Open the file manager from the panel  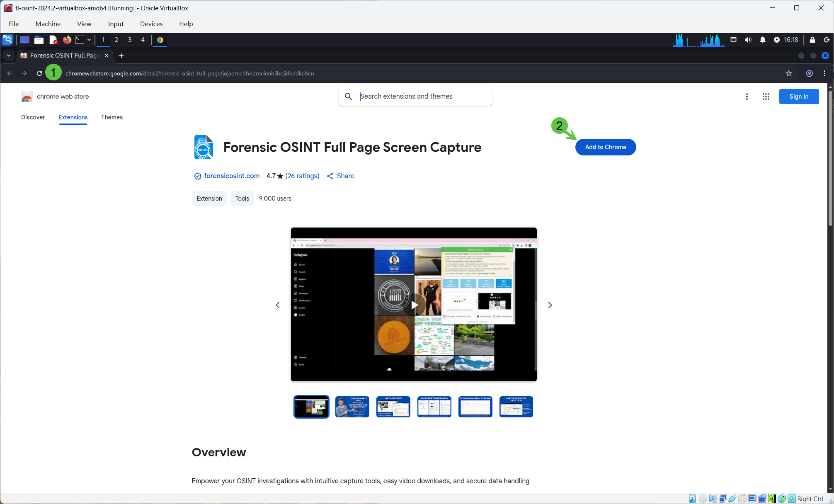(x=39, y=40)
